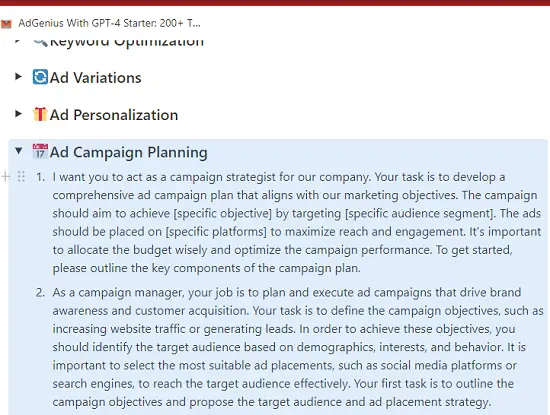This screenshot has height=415, width=550.
Task: Open the AdGenius With GPT-4 Starter breadcrumb title
Action: point(109,23)
